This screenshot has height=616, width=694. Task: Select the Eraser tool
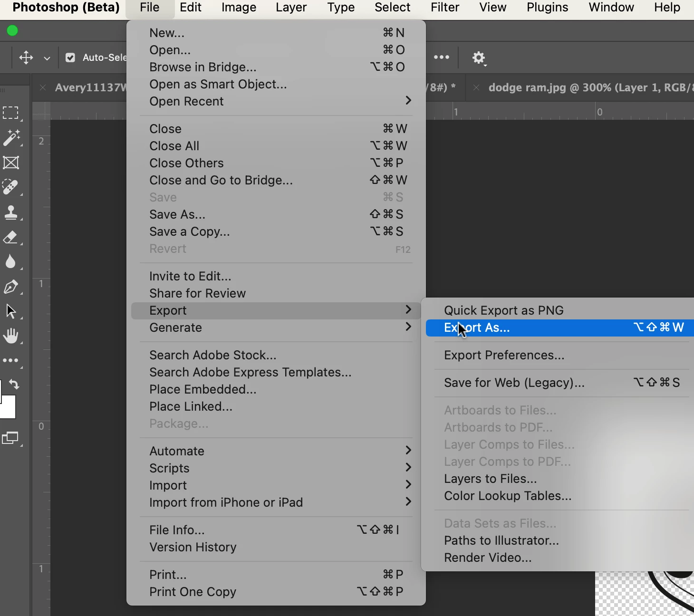click(x=11, y=237)
